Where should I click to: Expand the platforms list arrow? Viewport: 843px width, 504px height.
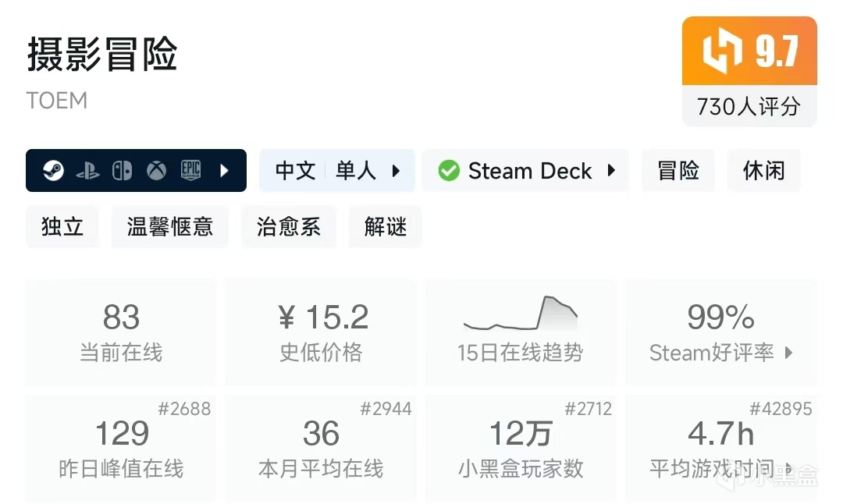click(225, 171)
